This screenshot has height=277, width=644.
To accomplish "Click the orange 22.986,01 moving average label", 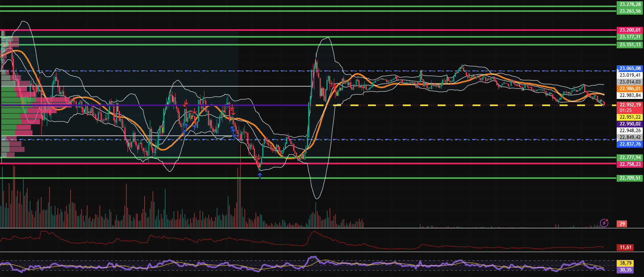I will tap(630, 89).
